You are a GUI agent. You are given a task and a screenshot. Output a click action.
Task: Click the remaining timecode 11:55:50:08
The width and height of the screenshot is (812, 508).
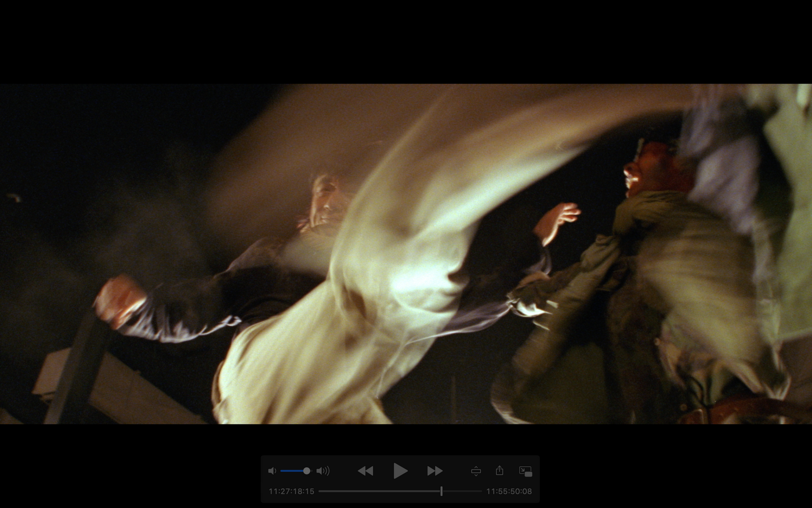coord(509,491)
